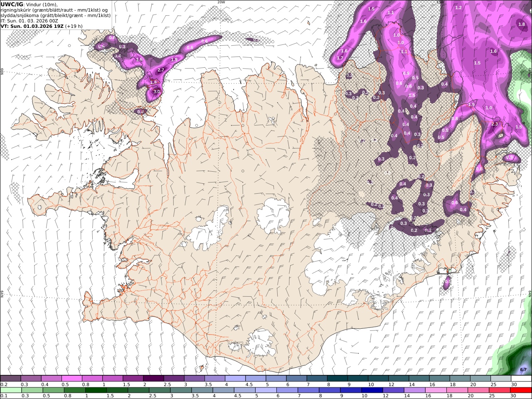Click the '0.1' label under the lower legend

pos(4,396)
